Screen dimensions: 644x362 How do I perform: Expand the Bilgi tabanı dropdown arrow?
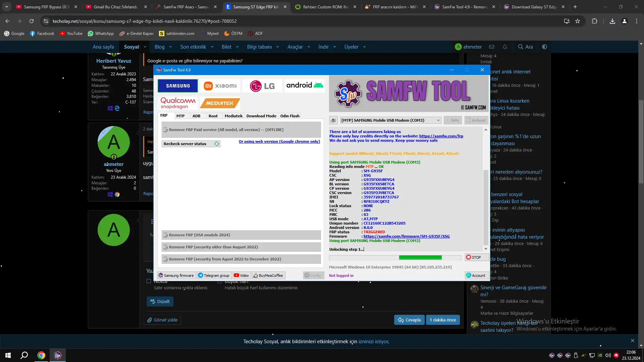[x=277, y=47]
